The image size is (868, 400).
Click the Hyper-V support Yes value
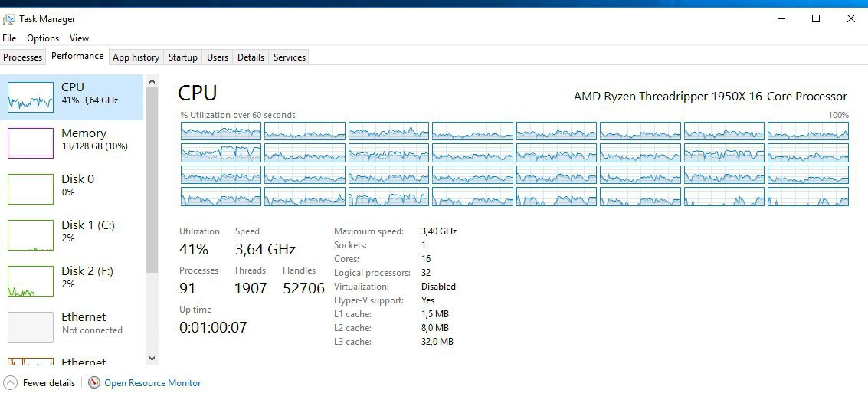coord(428,300)
